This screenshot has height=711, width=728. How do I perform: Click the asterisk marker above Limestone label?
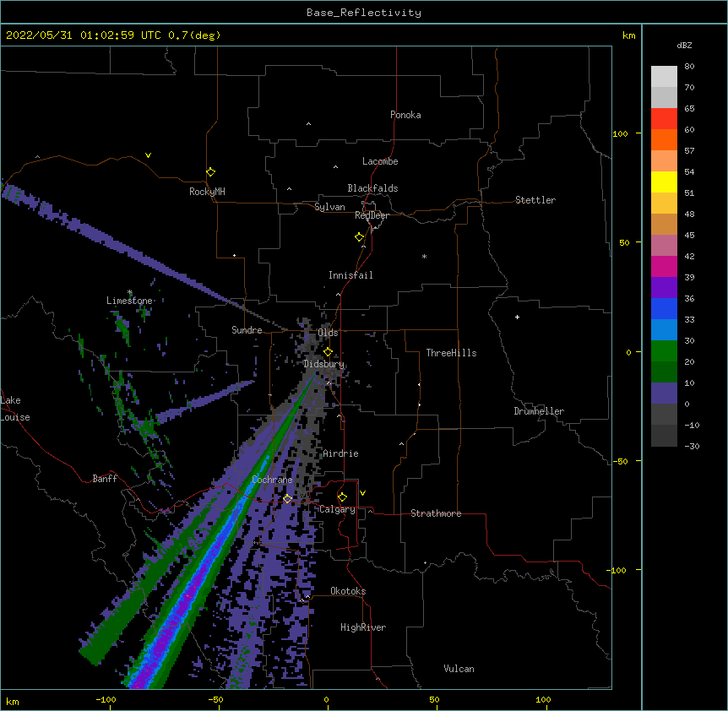click(x=129, y=292)
